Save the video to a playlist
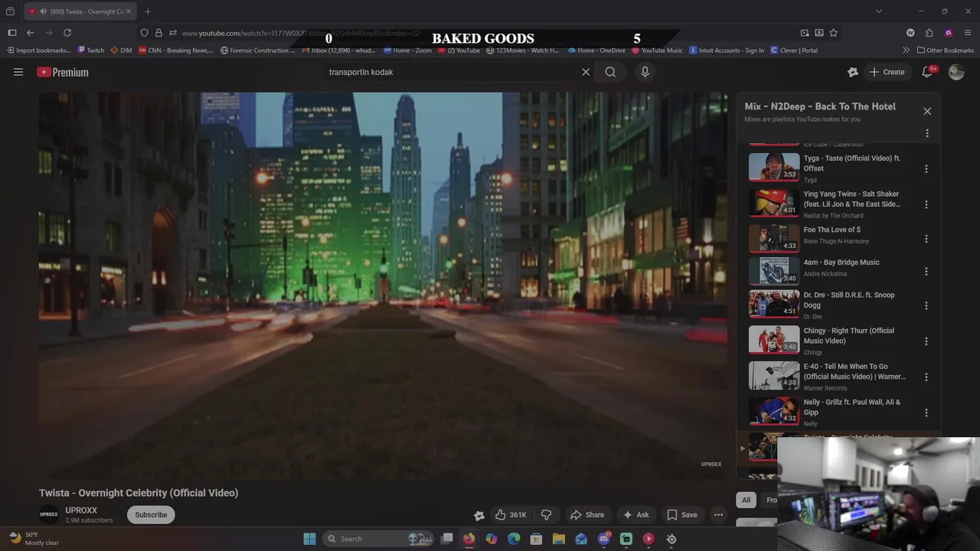This screenshot has height=551, width=980. 682,515
